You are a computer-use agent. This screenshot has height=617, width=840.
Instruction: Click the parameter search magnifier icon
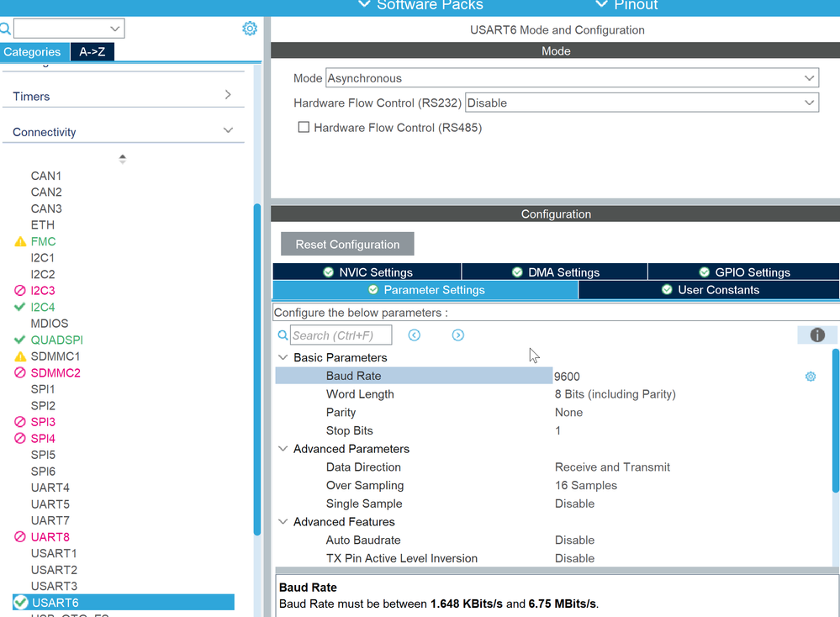[x=283, y=335]
